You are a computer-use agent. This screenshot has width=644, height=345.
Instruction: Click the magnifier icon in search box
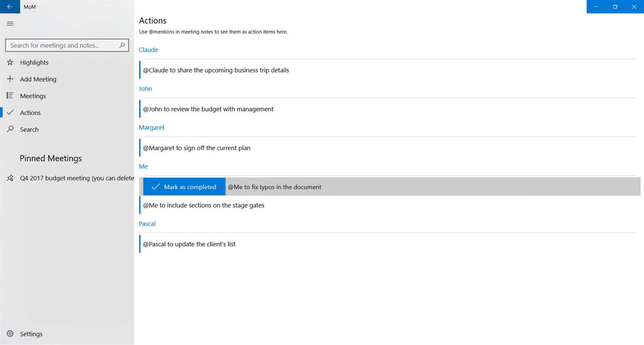(x=122, y=45)
